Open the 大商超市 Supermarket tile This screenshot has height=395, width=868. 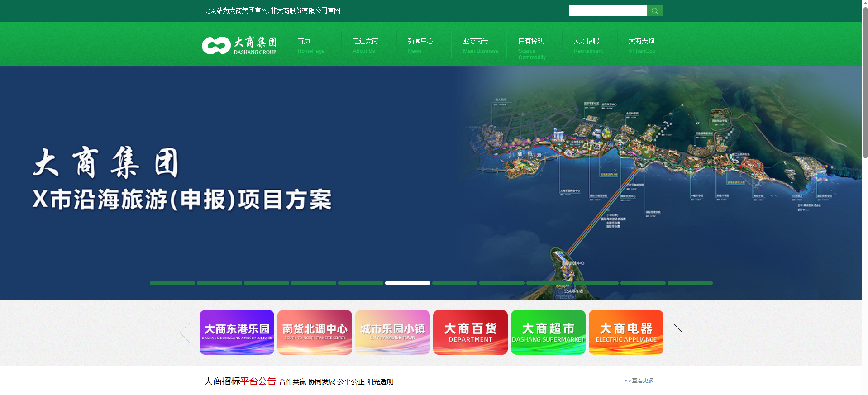(548, 332)
